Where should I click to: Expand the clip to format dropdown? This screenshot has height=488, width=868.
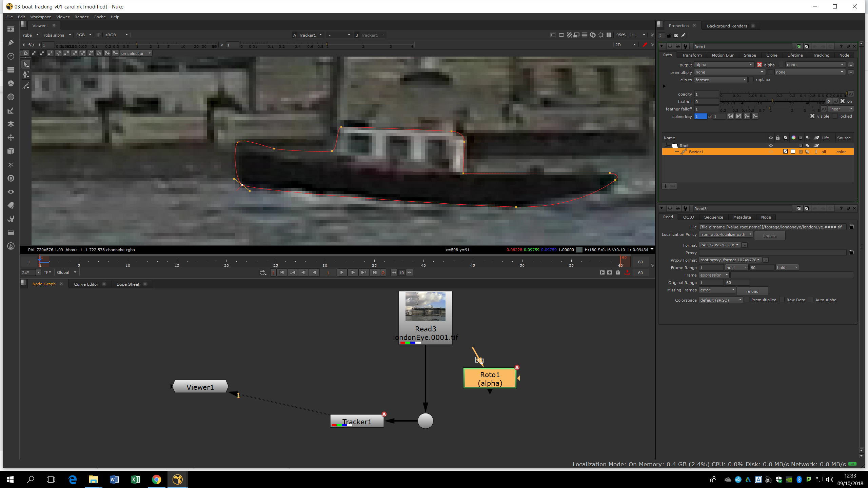coord(720,80)
